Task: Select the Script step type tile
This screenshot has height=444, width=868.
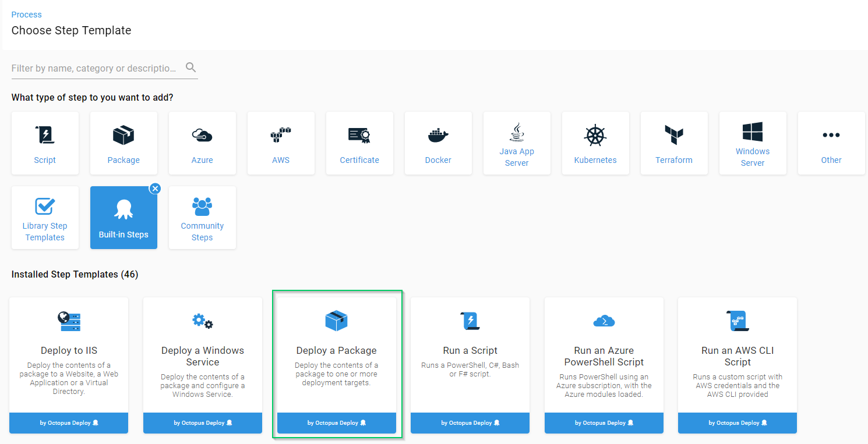Action: [x=45, y=143]
